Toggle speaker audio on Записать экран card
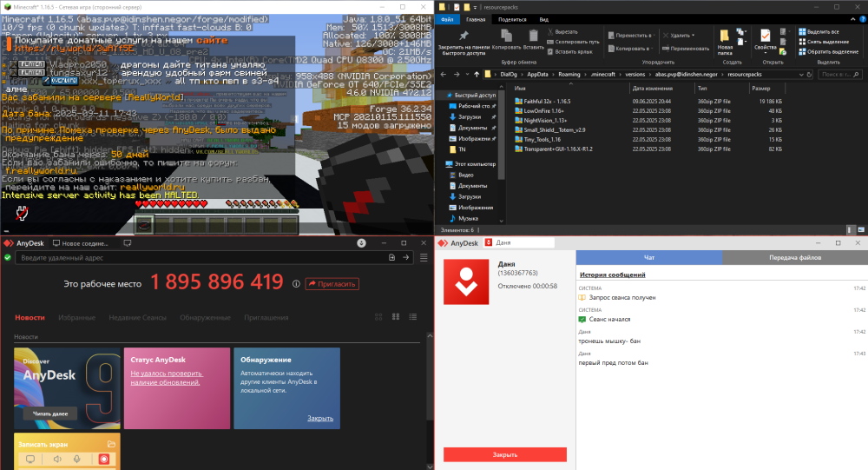 pyautogui.click(x=57, y=459)
